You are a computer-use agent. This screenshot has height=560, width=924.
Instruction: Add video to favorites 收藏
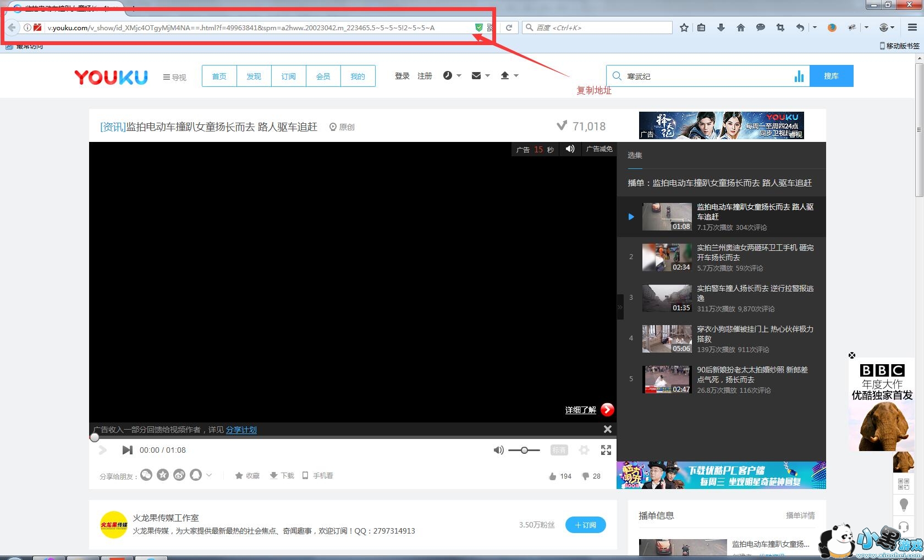pos(247,475)
